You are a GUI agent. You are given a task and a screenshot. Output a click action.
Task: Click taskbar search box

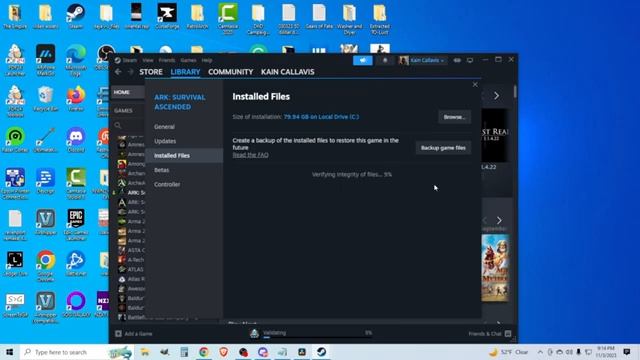(77, 352)
